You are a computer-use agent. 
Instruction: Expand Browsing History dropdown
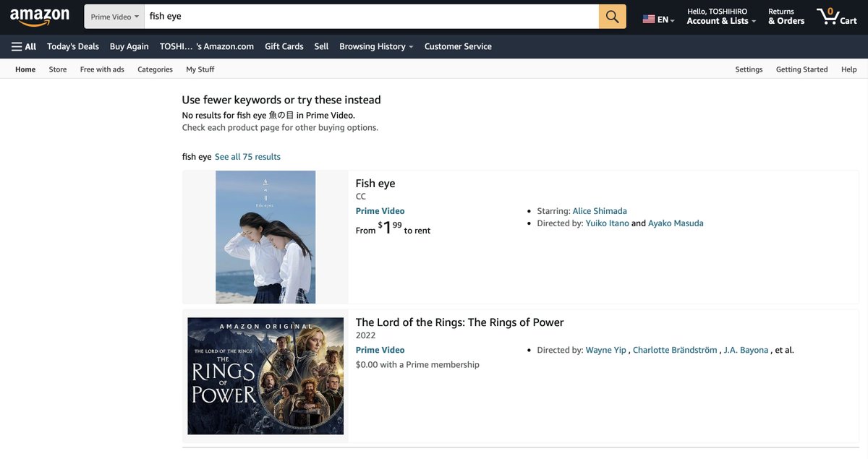pyautogui.click(x=376, y=46)
